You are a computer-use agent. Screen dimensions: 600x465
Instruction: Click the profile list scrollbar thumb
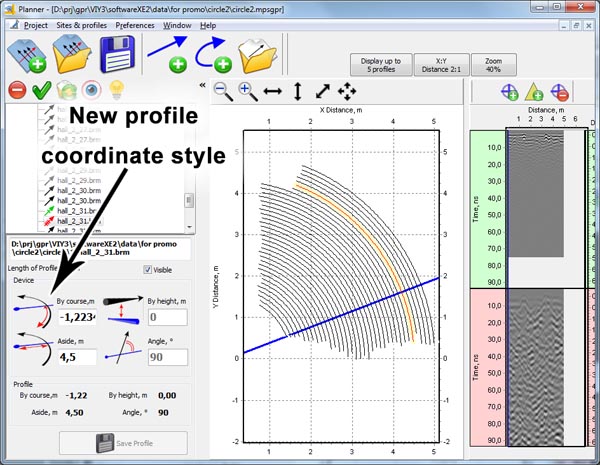[x=189, y=200]
